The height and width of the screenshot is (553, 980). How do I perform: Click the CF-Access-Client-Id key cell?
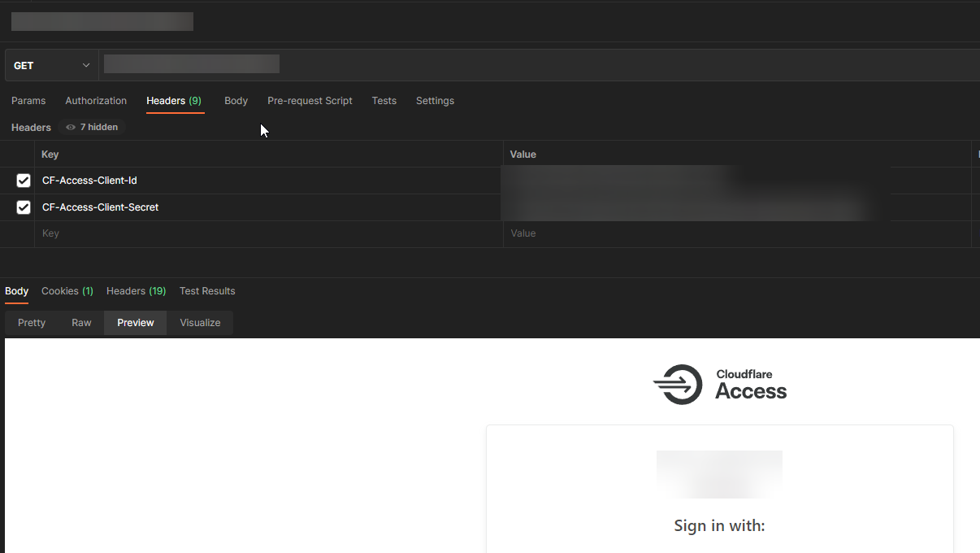(x=268, y=181)
